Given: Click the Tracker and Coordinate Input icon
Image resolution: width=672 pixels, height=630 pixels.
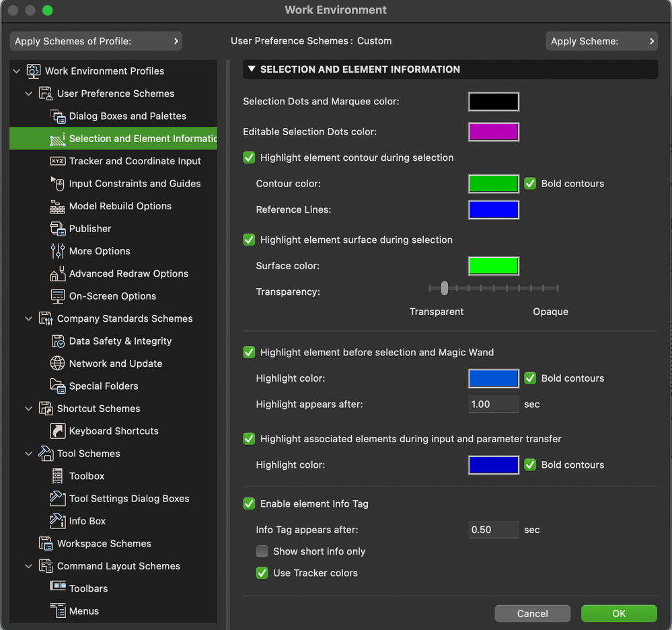Looking at the screenshot, I should click(x=58, y=161).
